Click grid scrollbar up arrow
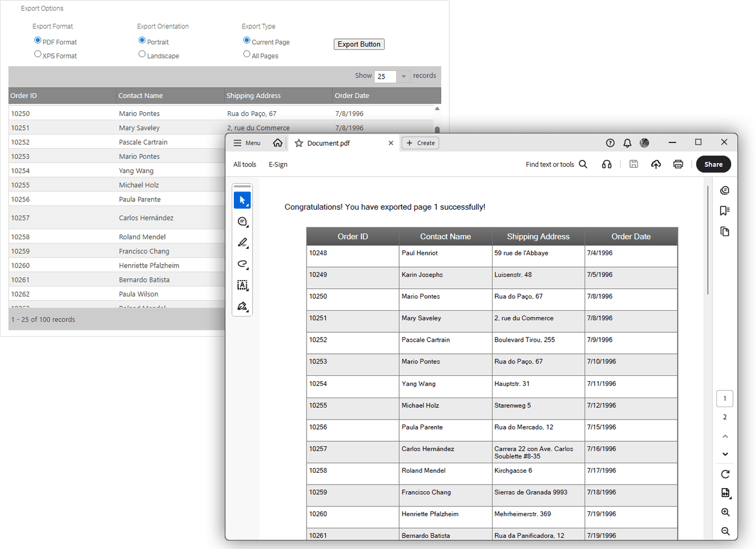Viewport: 756px width, 549px height. 437,109
